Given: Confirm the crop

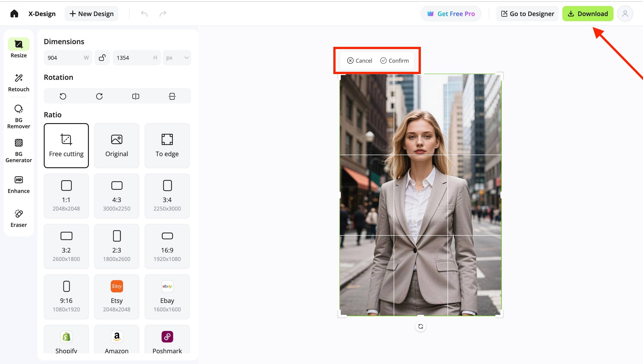Looking at the screenshot, I should coord(395,61).
